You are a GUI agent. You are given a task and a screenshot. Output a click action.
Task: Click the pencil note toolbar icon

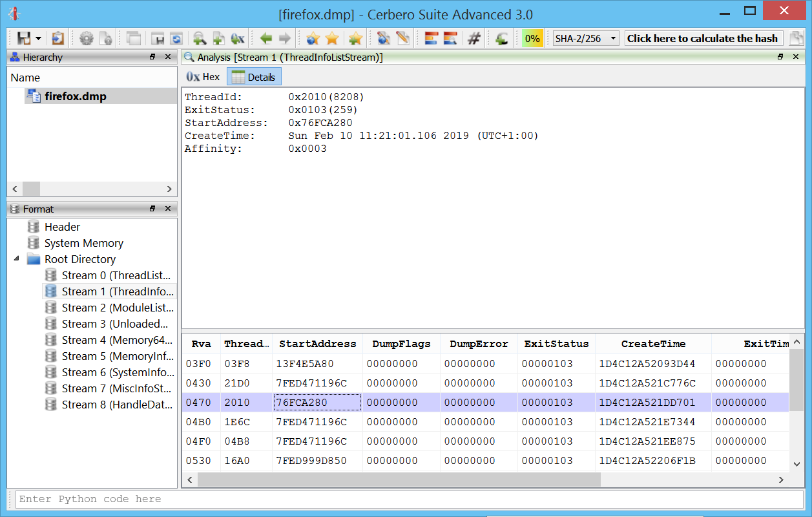pyautogui.click(x=403, y=38)
